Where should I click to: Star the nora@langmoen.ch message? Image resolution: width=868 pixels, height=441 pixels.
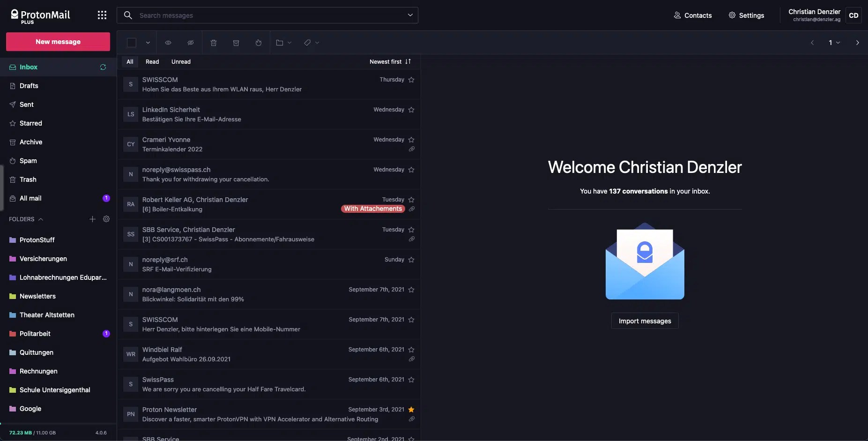(x=411, y=290)
